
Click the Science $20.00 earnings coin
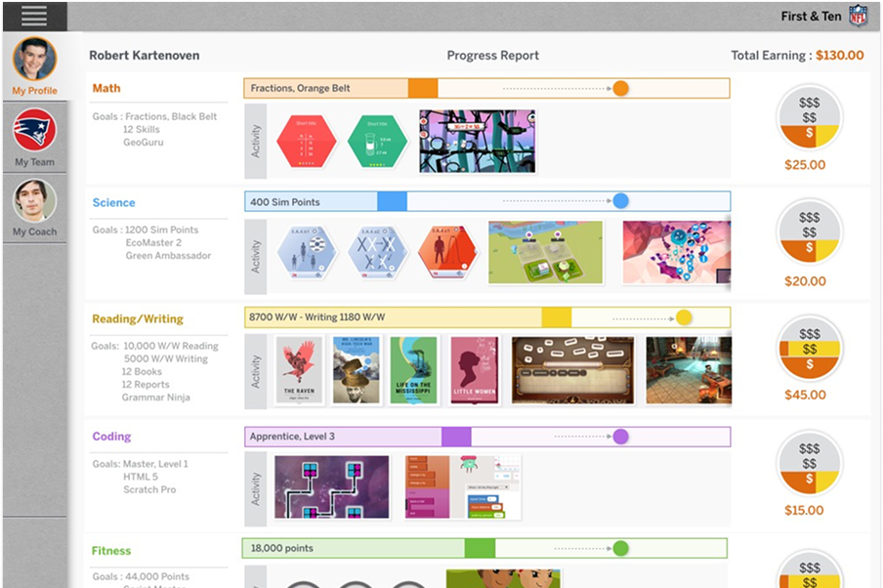click(x=809, y=231)
